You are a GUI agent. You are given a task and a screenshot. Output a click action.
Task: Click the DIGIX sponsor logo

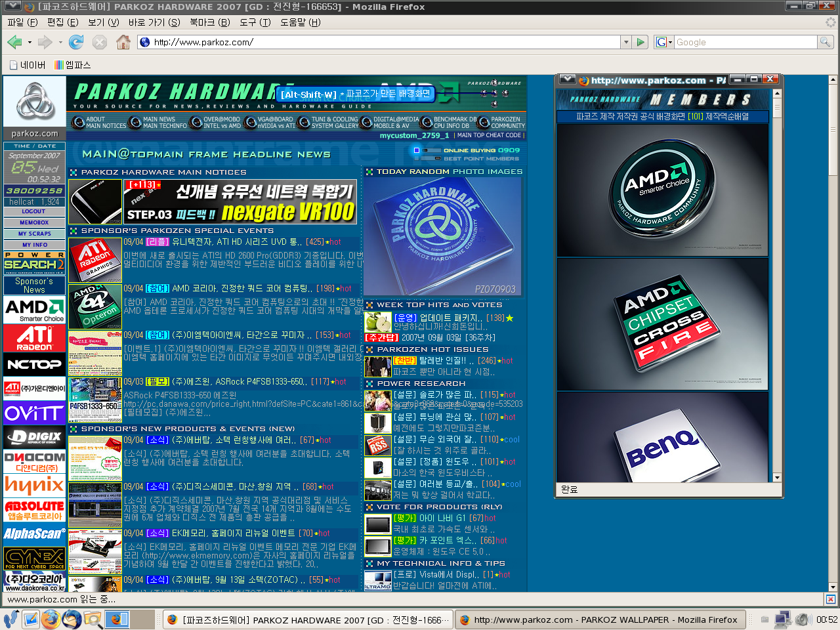[x=34, y=437]
